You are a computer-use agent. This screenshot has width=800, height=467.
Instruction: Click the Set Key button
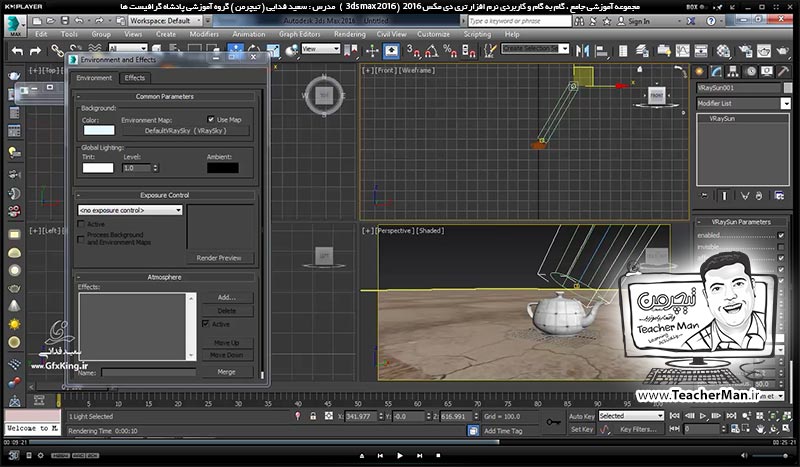click(582, 429)
